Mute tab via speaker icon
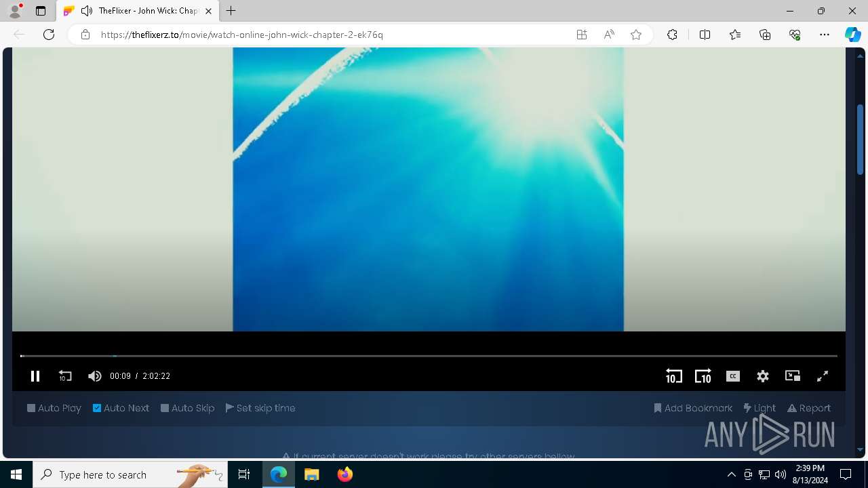 tap(87, 11)
